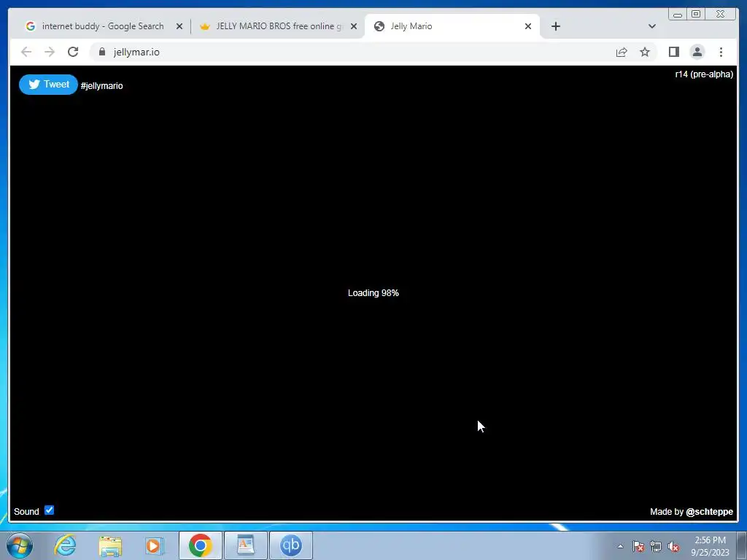View site security lock info
Screen dimensions: 747x560
tap(102, 52)
